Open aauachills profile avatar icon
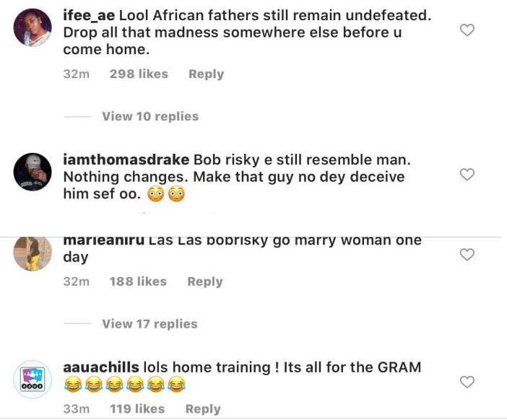This screenshot has width=507, height=420. 32,379
